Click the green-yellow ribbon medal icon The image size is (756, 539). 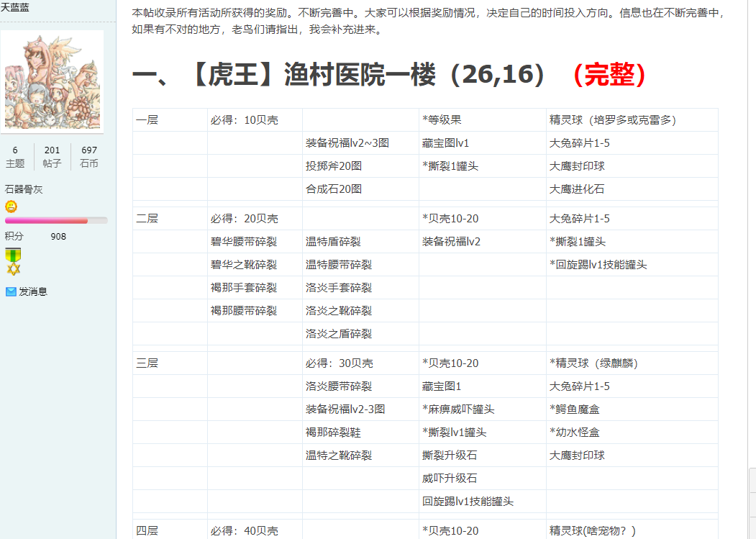pos(13,255)
